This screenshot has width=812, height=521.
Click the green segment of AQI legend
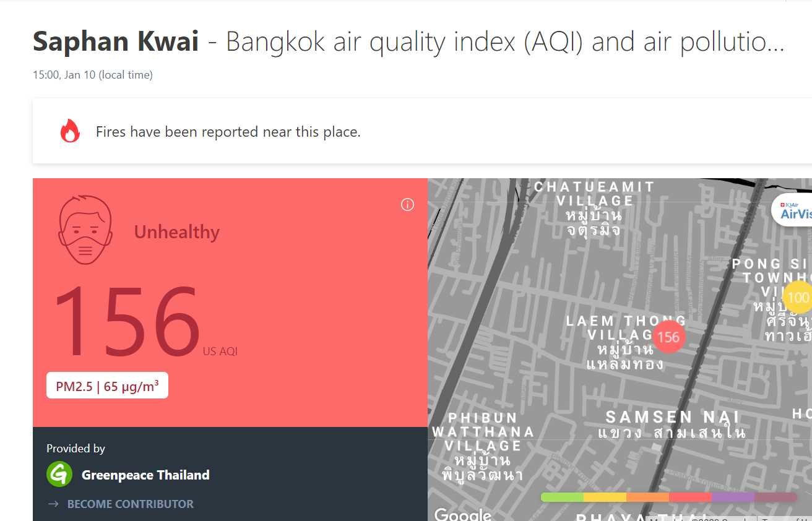tap(562, 497)
